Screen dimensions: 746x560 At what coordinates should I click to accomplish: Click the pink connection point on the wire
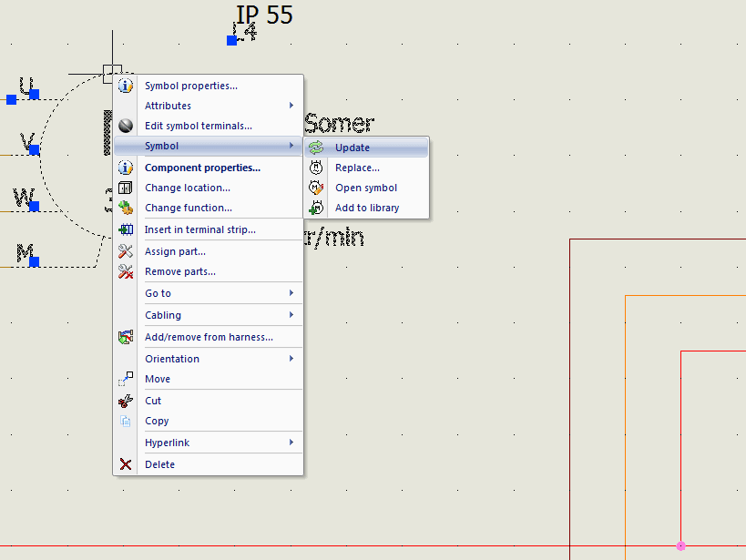(680, 545)
